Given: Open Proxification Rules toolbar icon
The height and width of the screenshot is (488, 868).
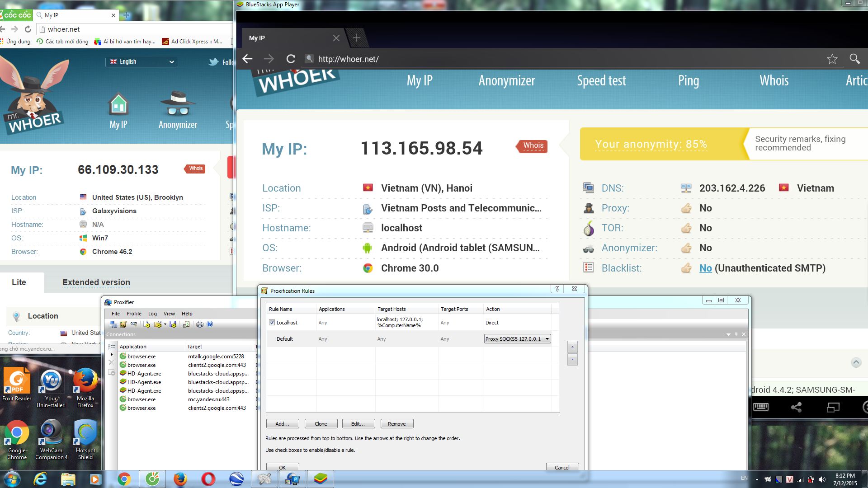Looking at the screenshot, I should click(123, 324).
